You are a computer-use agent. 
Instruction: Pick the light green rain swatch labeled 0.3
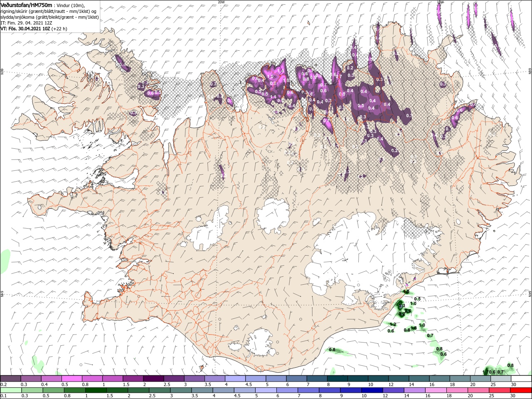point(32,390)
